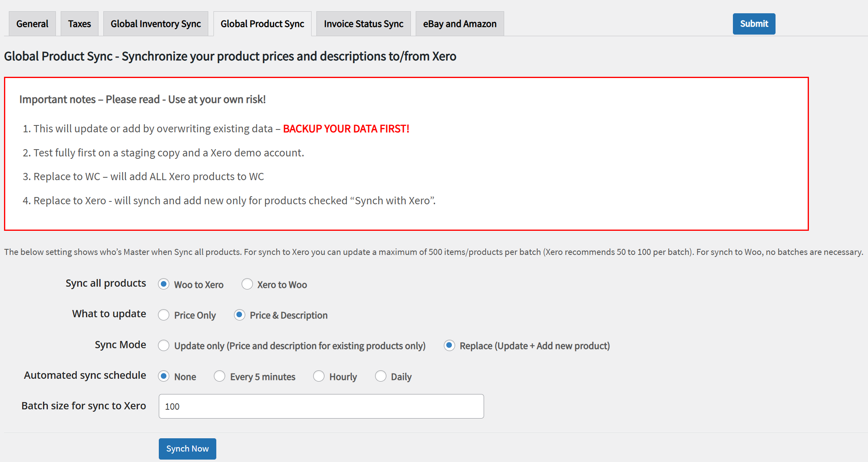The width and height of the screenshot is (868, 462).
Task: Click the BACKUP YOUR DATA FIRST! warning text
Action: [346, 129]
